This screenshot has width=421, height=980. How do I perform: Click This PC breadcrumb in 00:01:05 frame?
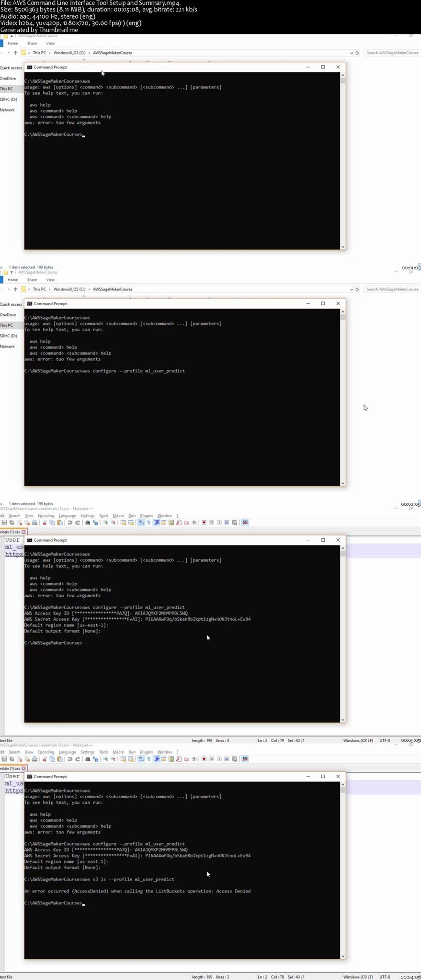pos(39,53)
